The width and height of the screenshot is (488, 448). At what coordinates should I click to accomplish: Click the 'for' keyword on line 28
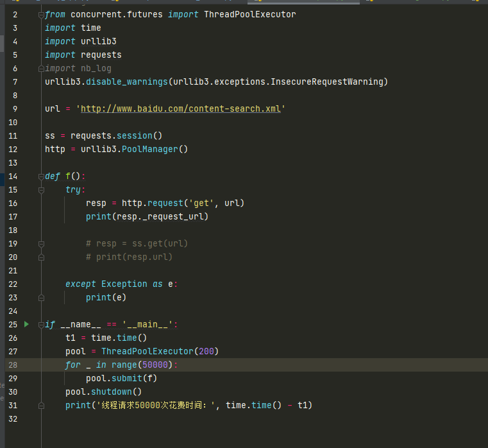[x=73, y=365]
